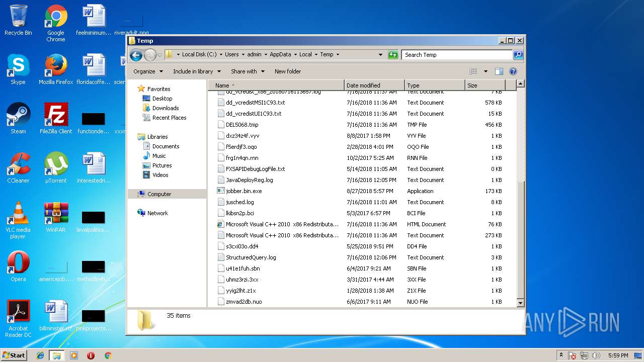Click Local Disk (C:) in the address bar
This screenshot has width=644, height=362.
[199, 55]
